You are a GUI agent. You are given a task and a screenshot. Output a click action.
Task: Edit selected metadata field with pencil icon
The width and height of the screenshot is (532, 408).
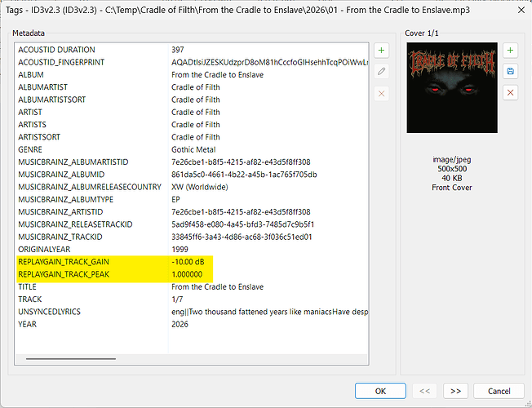point(381,71)
